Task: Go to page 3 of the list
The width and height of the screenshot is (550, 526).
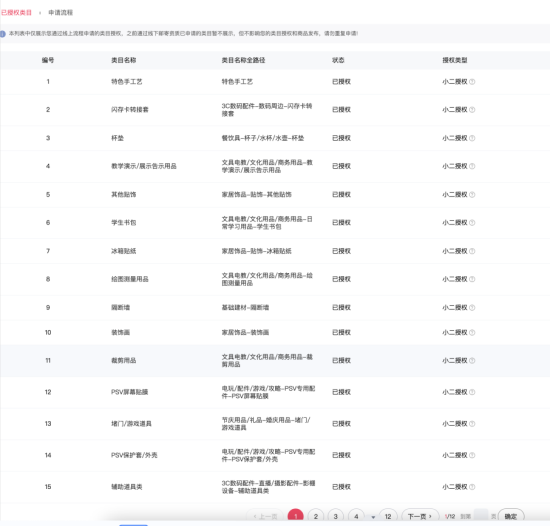Action: [336, 516]
